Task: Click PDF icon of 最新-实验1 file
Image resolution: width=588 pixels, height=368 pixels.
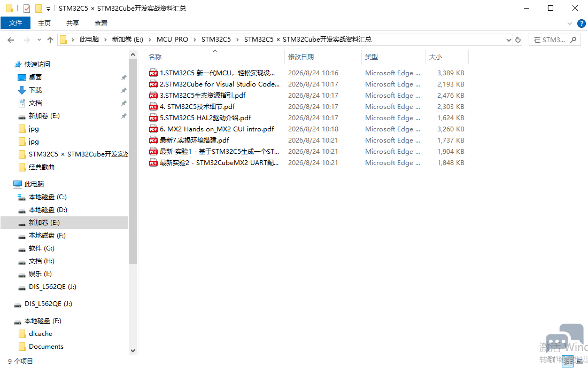Action: click(x=153, y=151)
